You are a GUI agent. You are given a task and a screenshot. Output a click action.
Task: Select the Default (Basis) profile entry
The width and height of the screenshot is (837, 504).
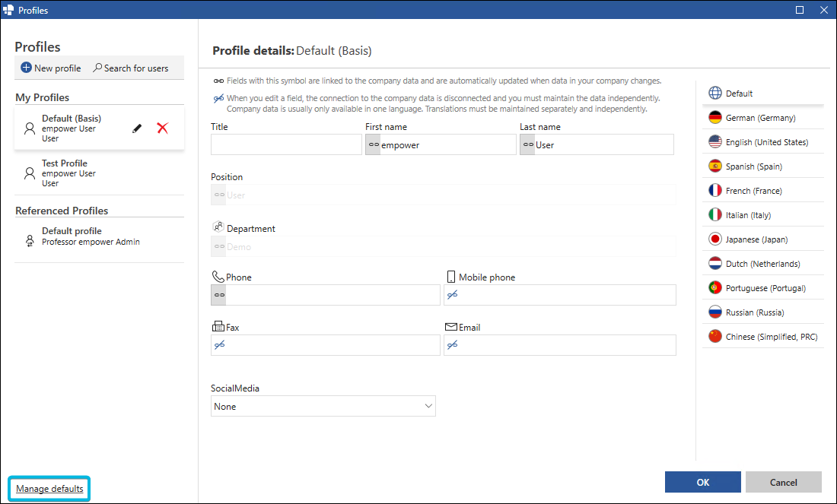(x=99, y=128)
